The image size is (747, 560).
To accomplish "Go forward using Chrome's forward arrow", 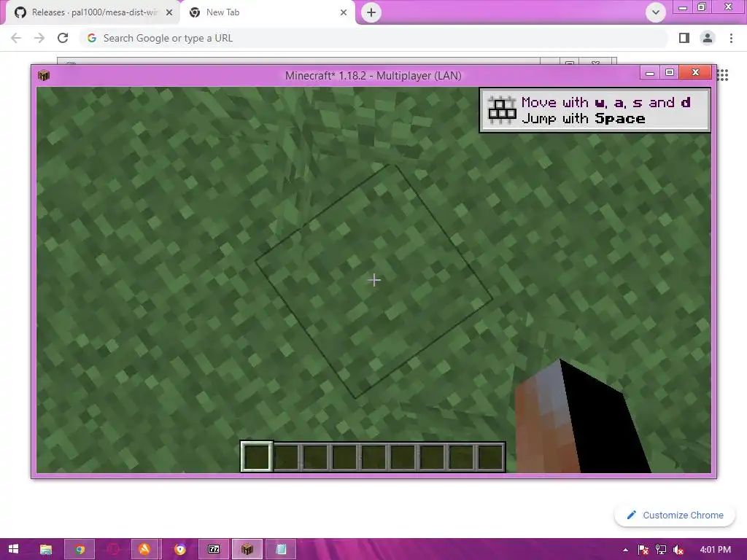I will pos(39,38).
